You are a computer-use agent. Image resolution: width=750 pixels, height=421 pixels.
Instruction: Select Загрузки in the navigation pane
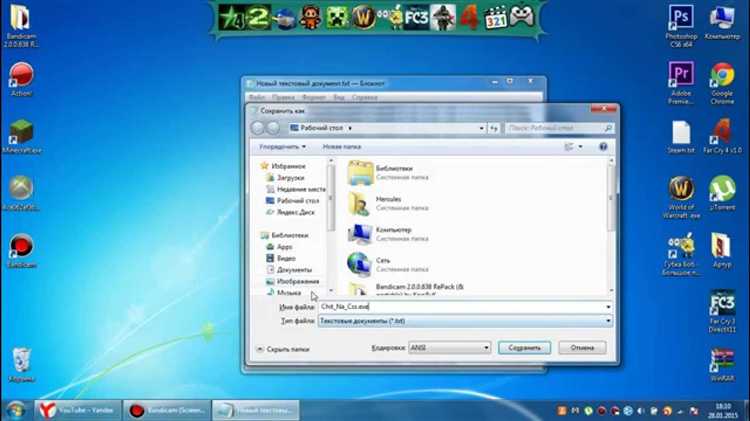click(x=290, y=177)
